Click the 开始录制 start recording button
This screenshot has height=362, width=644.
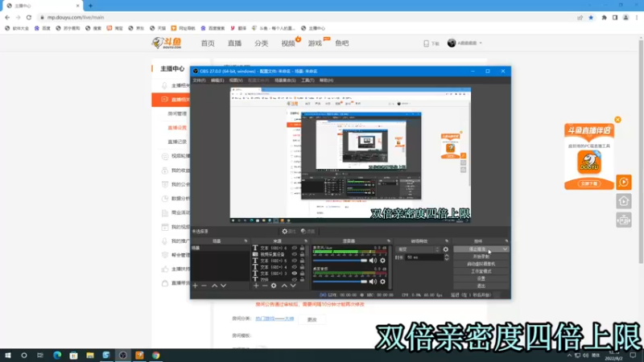click(x=481, y=257)
